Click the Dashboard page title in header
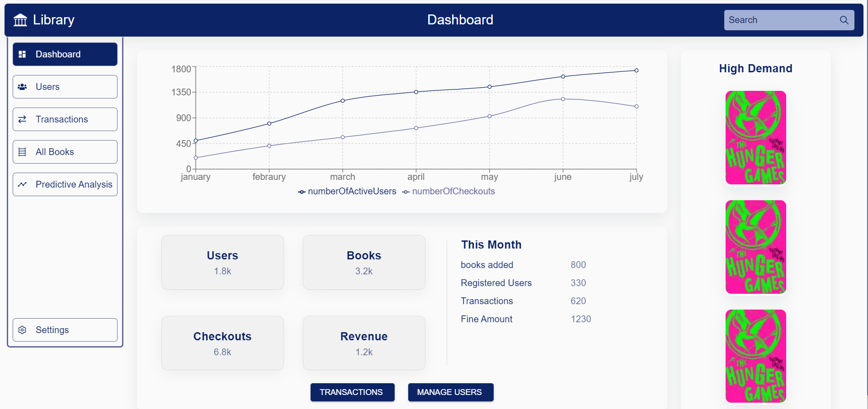The height and width of the screenshot is (409, 868). [x=460, y=20]
